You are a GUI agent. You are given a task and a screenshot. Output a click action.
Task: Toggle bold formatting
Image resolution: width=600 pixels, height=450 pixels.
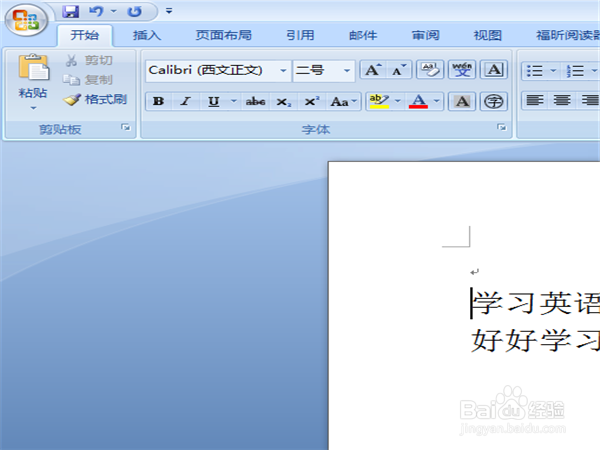(159, 101)
